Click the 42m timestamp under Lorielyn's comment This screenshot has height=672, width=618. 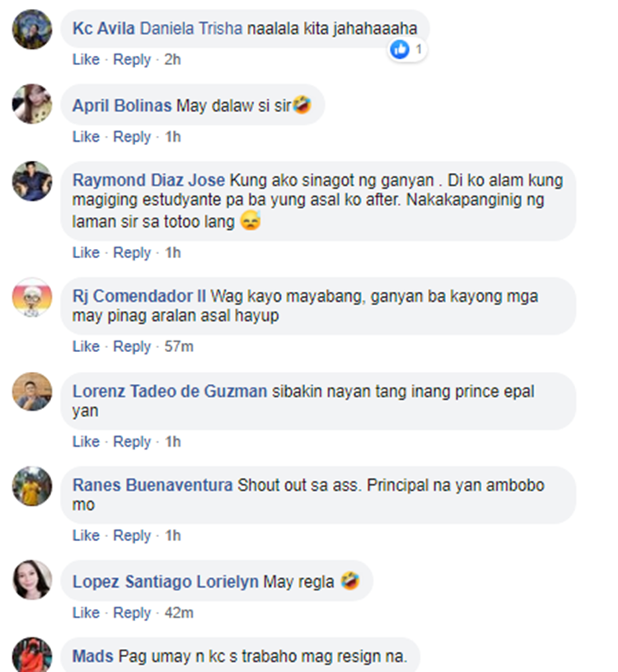179,613
